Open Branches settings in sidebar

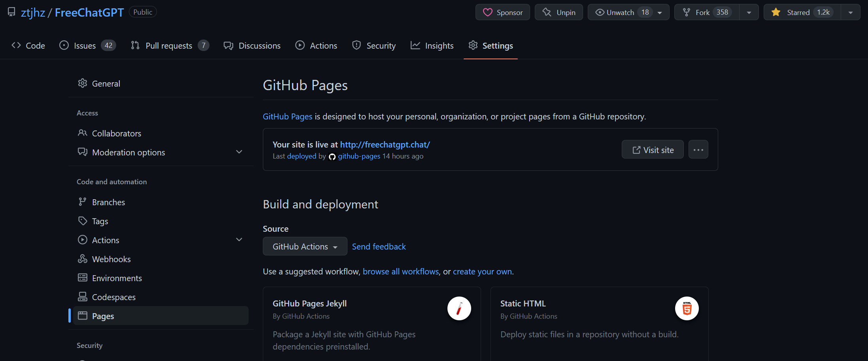(108, 202)
